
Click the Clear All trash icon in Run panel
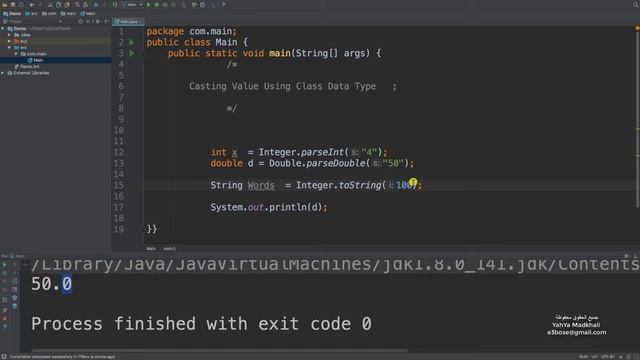click(14, 306)
